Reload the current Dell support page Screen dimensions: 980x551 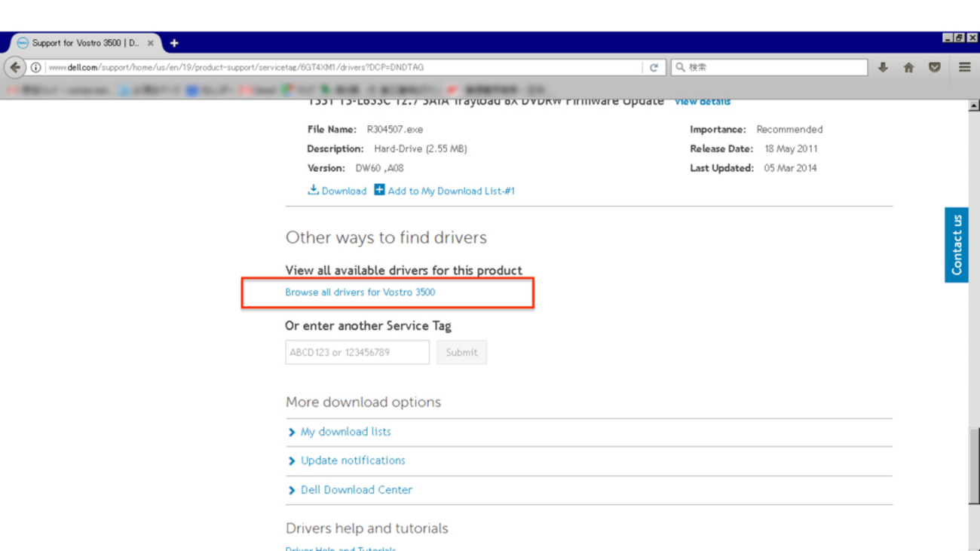[x=654, y=67]
